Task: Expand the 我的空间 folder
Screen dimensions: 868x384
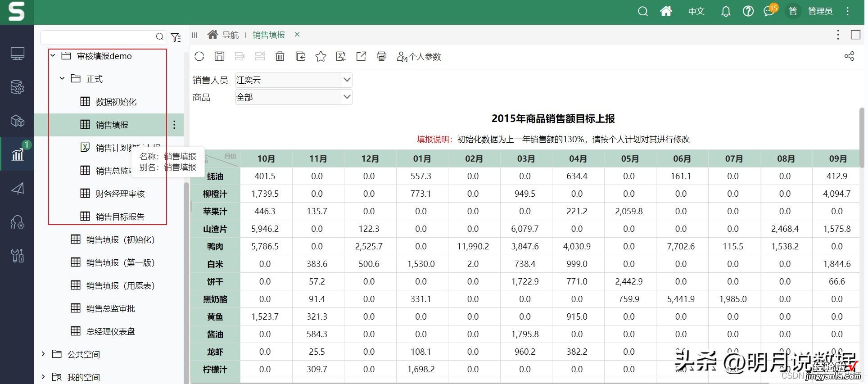Action: click(x=43, y=377)
